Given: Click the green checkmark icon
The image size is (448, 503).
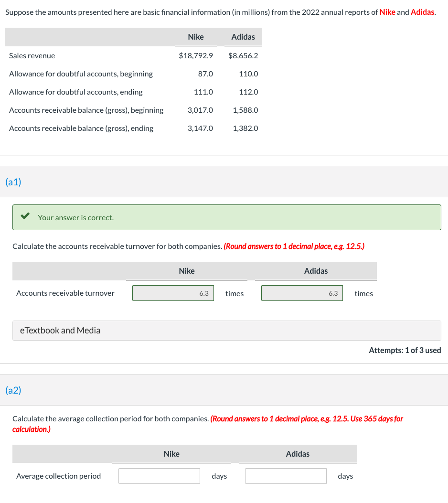Looking at the screenshot, I should tap(25, 216).
